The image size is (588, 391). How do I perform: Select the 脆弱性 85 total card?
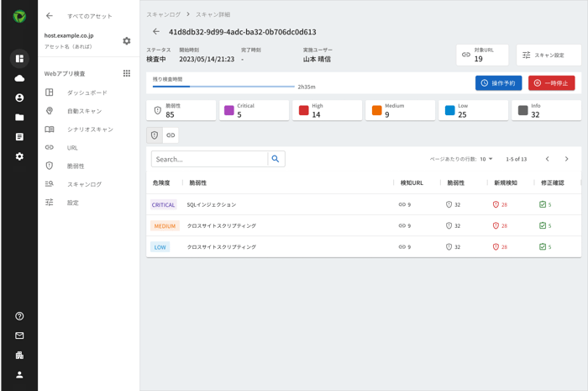point(181,110)
